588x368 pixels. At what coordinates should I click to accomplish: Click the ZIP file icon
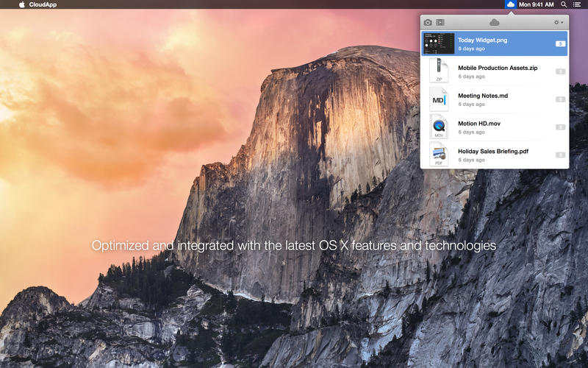439,71
